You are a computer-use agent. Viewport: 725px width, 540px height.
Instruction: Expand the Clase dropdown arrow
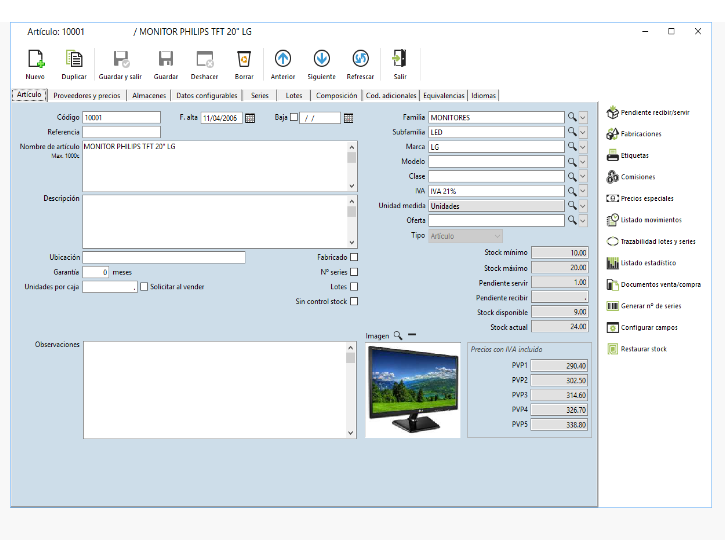pos(583,177)
